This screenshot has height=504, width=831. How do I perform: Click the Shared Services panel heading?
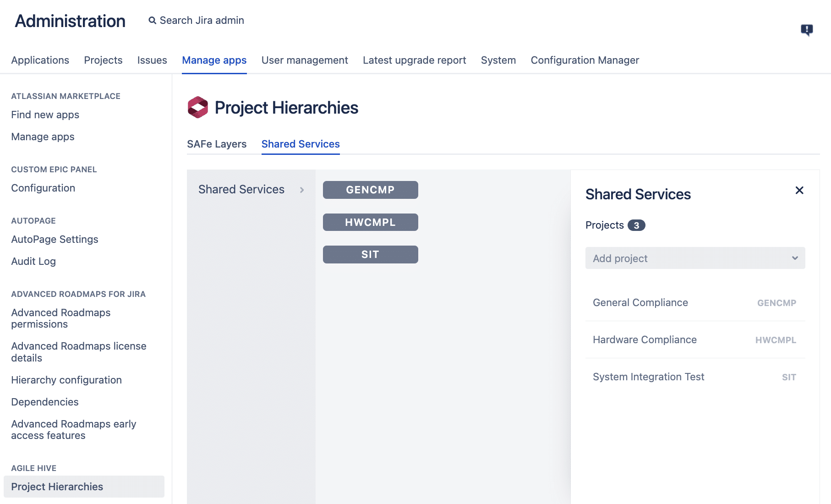tap(638, 194)
